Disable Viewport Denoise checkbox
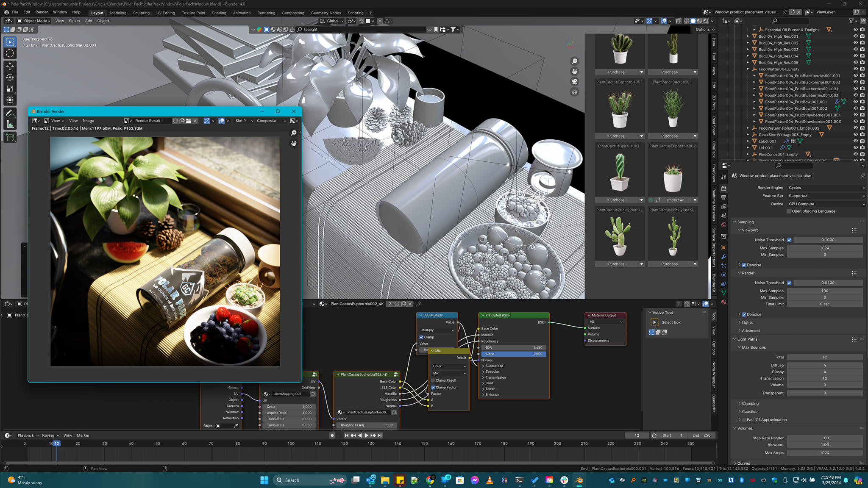 pos(744,265)
